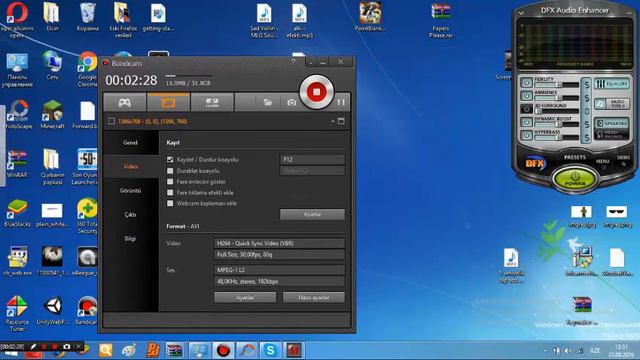Click the pencil icon on recording overlay
The width and height of the screenshot is (640, 360).
click(x=33, y=347)
